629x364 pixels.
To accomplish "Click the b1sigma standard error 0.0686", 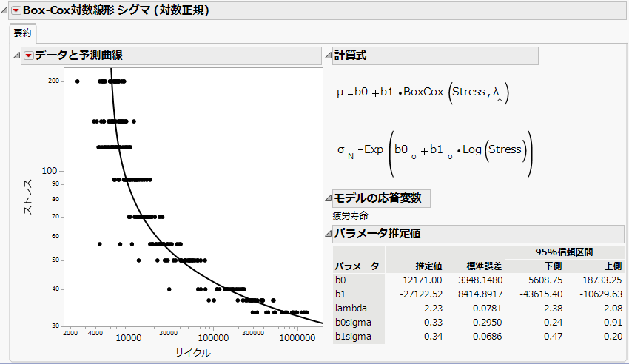I will 488,337.
